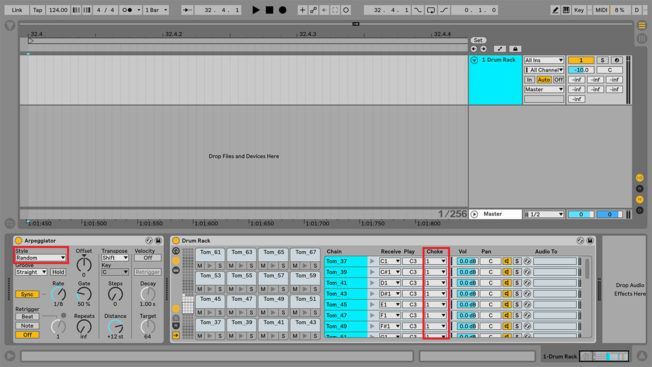Toggle the Loop switch in transport
The image size is (652, 367).
click(x=431, y=10)
